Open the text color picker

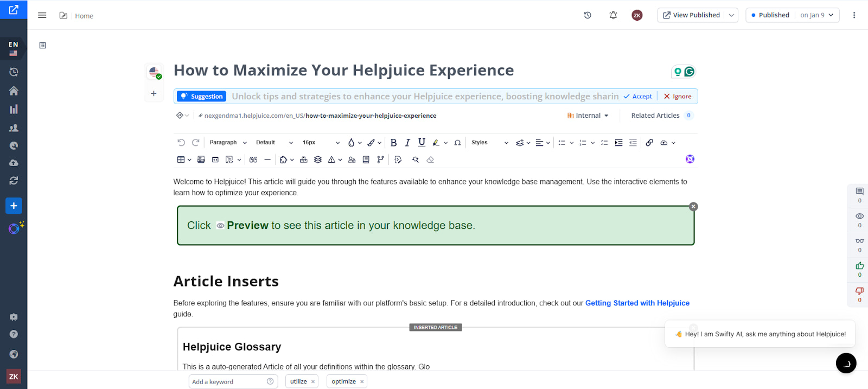coord(351,143)
